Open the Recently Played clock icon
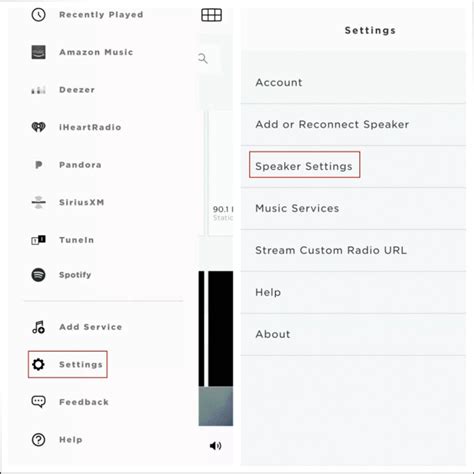 click(x=38, y=15)
